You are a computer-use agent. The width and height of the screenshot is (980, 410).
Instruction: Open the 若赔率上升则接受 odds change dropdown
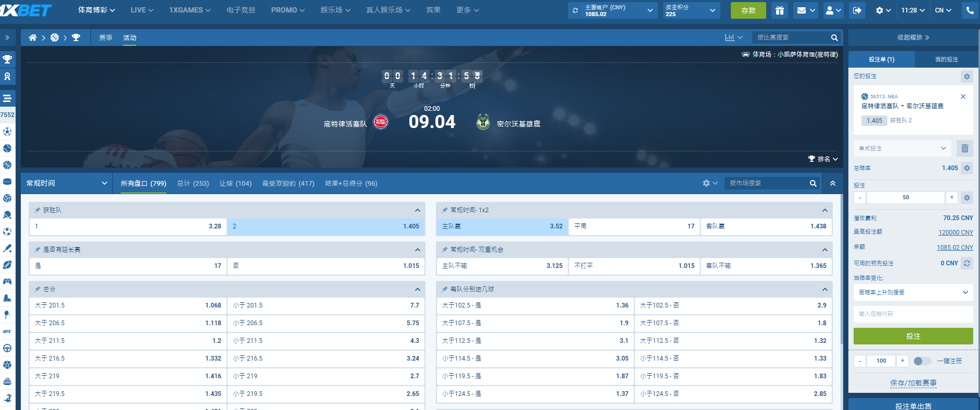point(913,292)
